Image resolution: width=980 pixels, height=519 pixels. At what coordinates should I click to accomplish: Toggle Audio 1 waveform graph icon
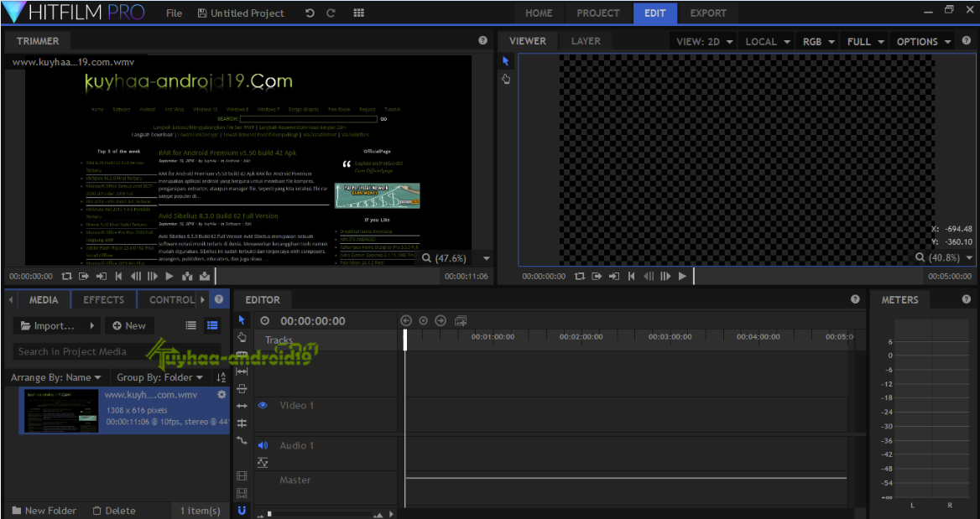coord(263,463)
